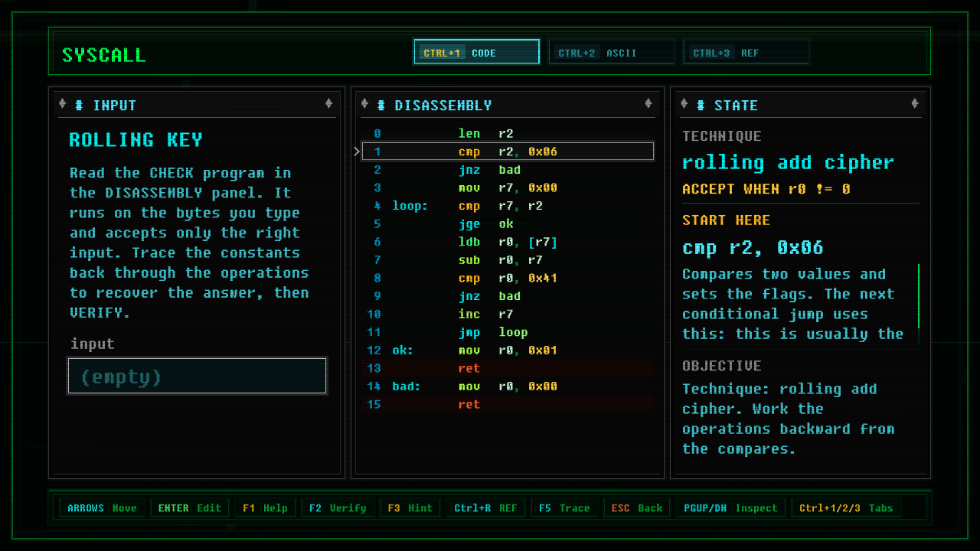980x551 pixels.
Task: Focus the empty input field
Action: point(198,376)
